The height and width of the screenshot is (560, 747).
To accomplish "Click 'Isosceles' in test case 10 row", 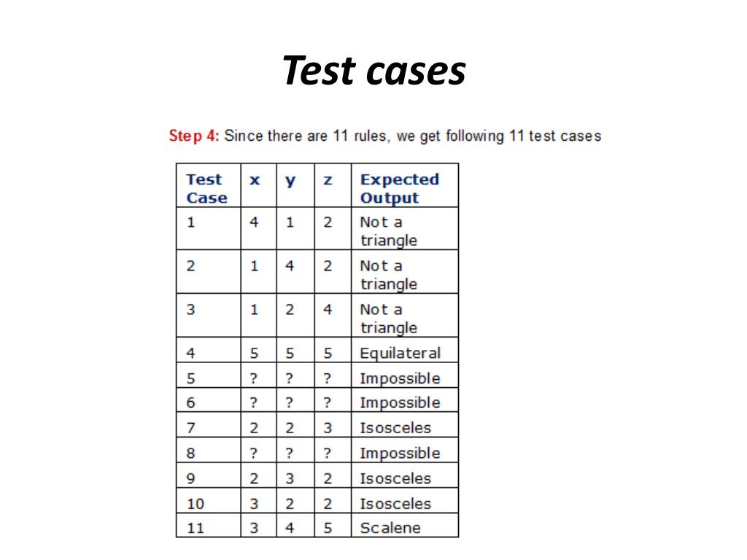I will point(395,504).
